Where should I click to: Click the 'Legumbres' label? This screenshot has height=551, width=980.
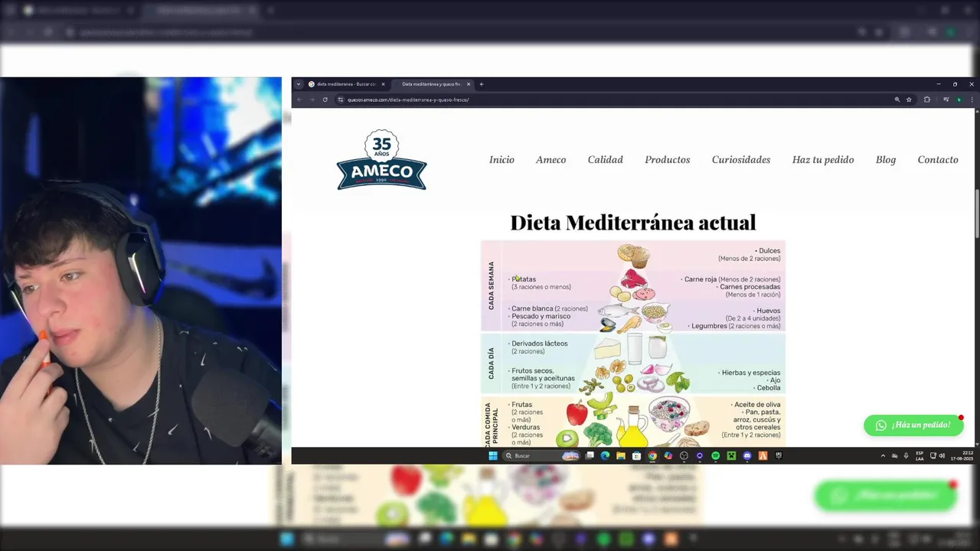708,326
